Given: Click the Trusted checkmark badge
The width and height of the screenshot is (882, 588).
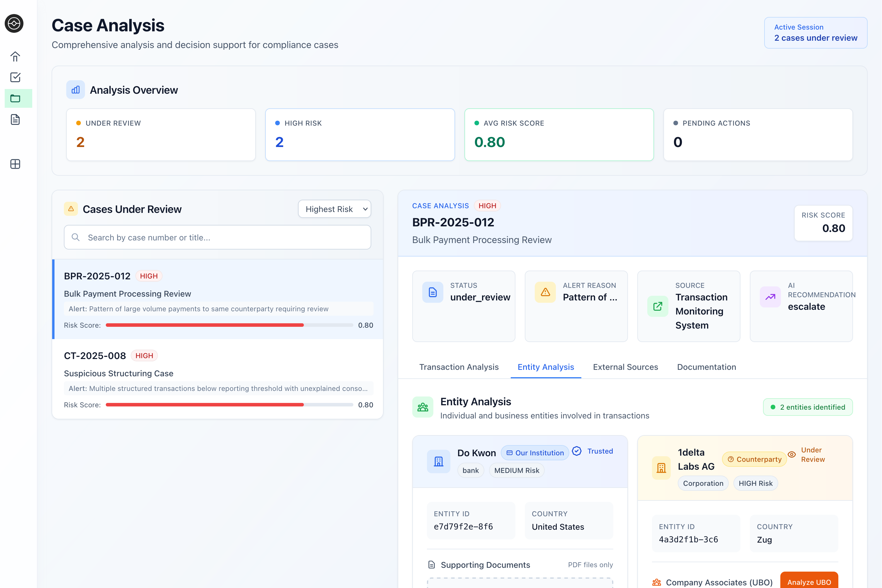Looking at the screenshot, I should [577, 451].
